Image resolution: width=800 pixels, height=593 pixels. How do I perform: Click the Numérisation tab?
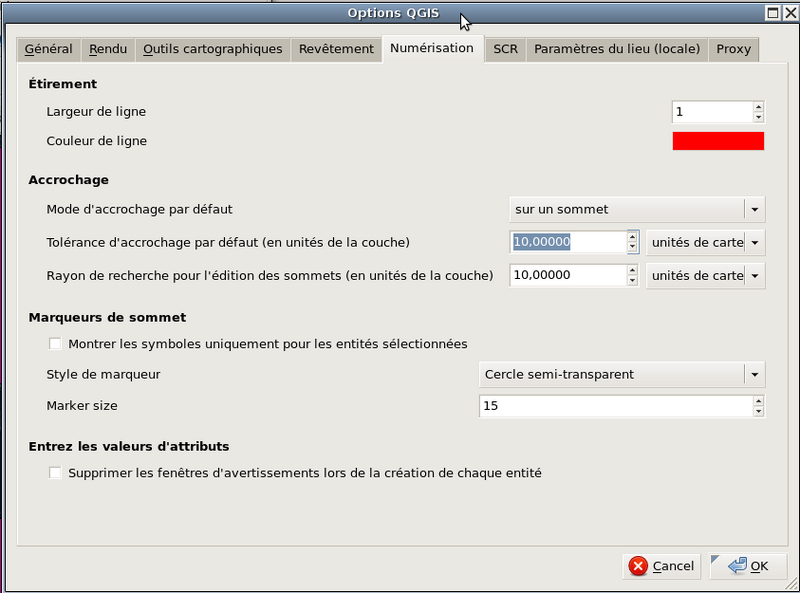(432, 48)
